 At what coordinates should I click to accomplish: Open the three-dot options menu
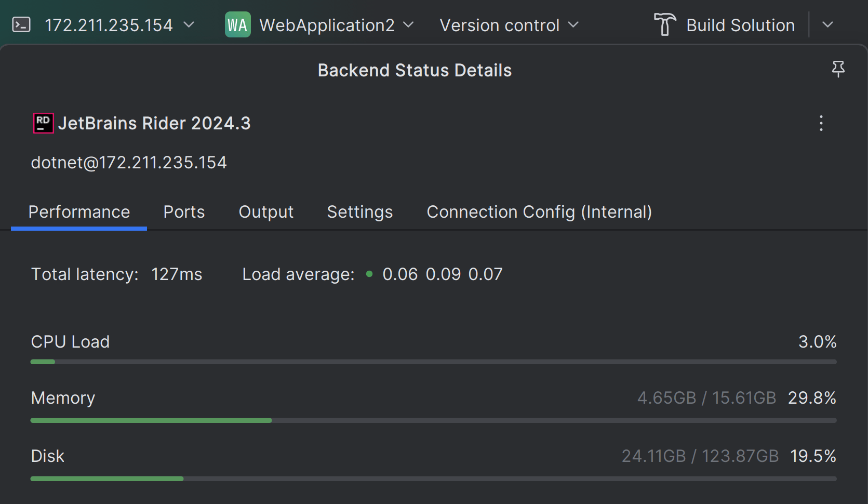[821, 123]
